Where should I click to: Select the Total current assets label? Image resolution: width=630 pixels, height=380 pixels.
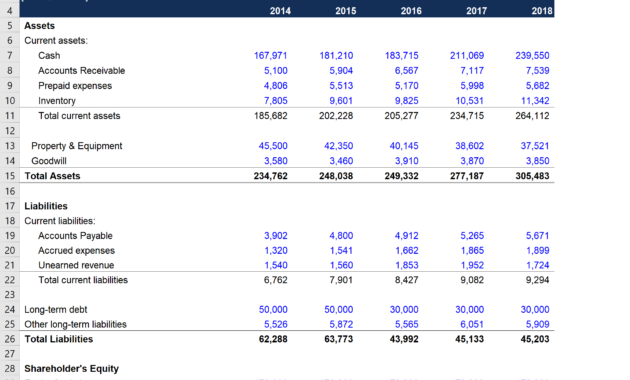tap(79, 116)
